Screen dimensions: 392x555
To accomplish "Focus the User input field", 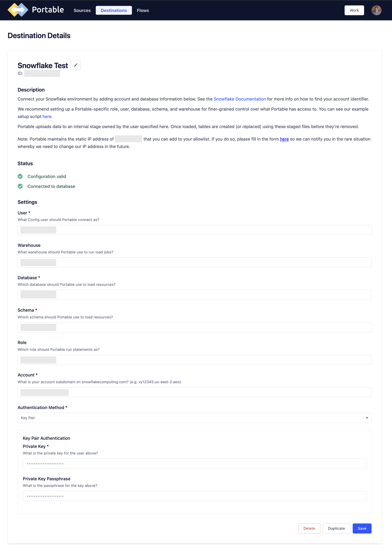I will 194,230.
